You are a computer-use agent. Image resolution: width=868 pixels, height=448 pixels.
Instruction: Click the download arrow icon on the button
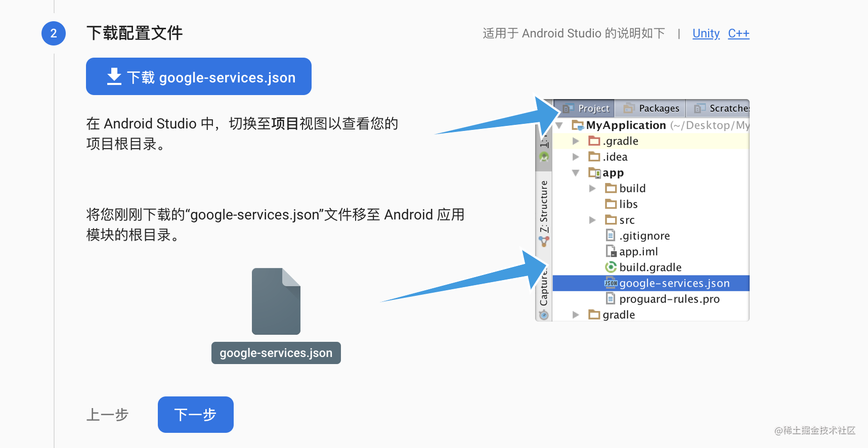(114, 77)
